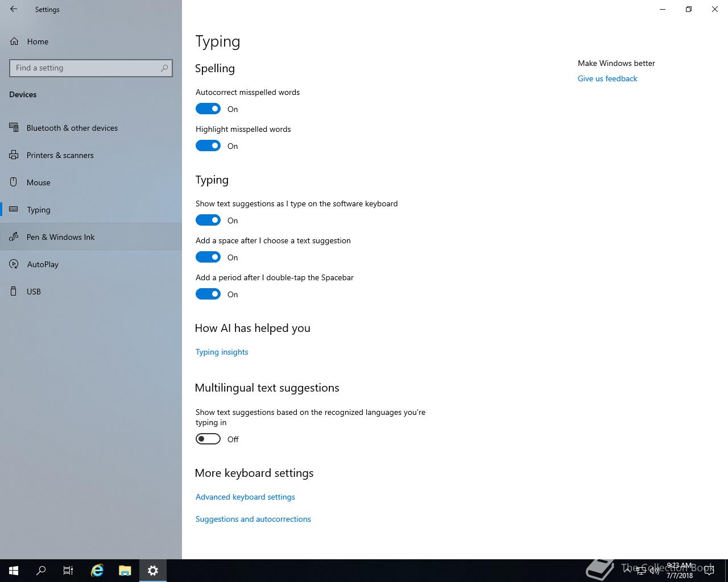Image resolution: width=728 pixels, height=582 pixels.
Task: Select AutoPlay settings page
Action: [x=91, y=264]
